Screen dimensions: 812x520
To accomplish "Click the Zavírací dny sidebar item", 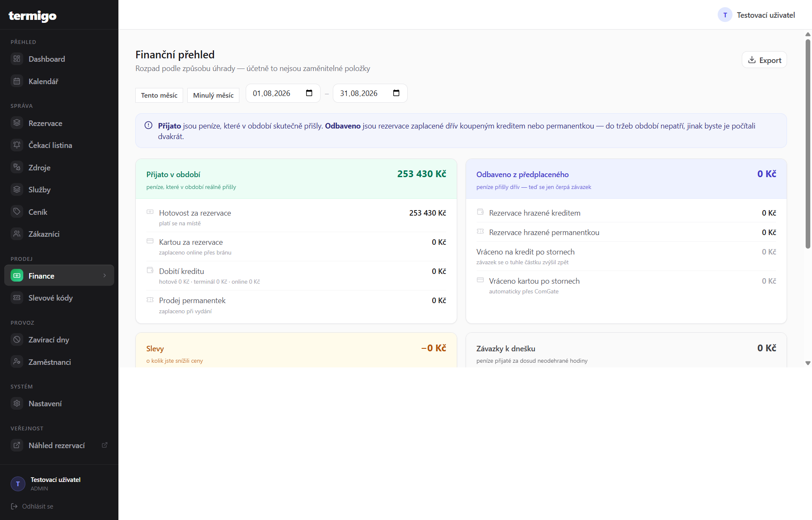I will pos(59,339).
